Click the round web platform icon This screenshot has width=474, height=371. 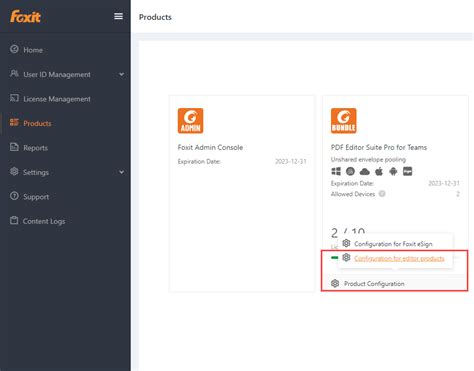click(350, 171)
